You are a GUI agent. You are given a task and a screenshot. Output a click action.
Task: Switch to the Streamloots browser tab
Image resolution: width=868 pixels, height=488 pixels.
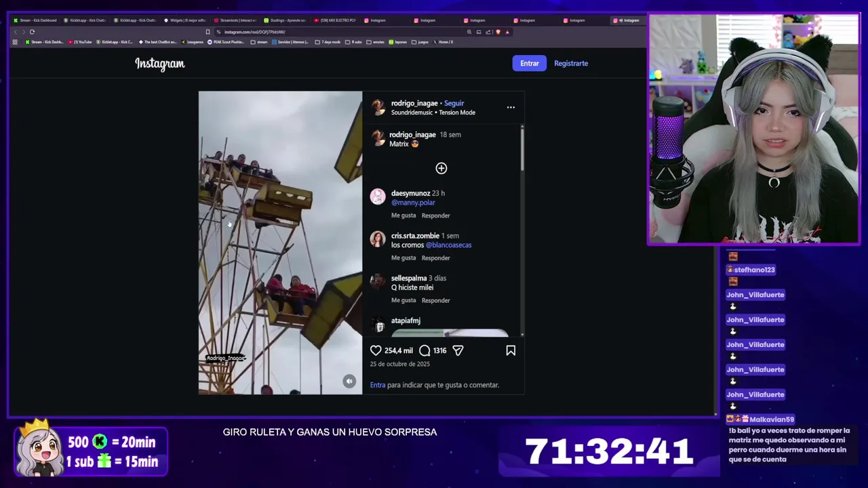[x=235, y=20]
